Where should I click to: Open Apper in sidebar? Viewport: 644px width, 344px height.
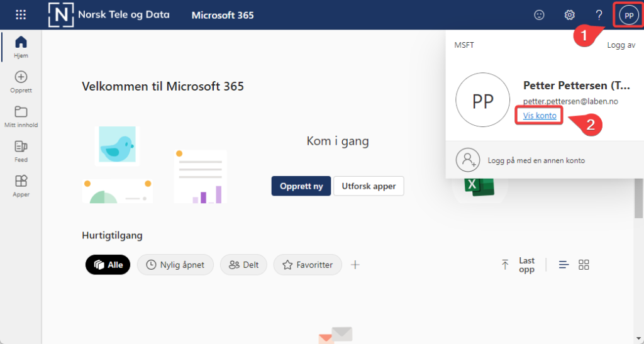21,186
